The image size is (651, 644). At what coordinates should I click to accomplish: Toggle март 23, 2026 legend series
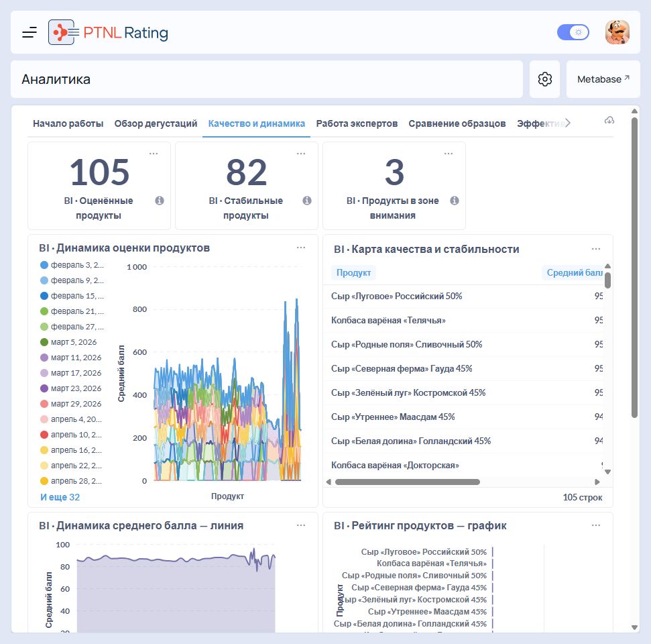71,388
